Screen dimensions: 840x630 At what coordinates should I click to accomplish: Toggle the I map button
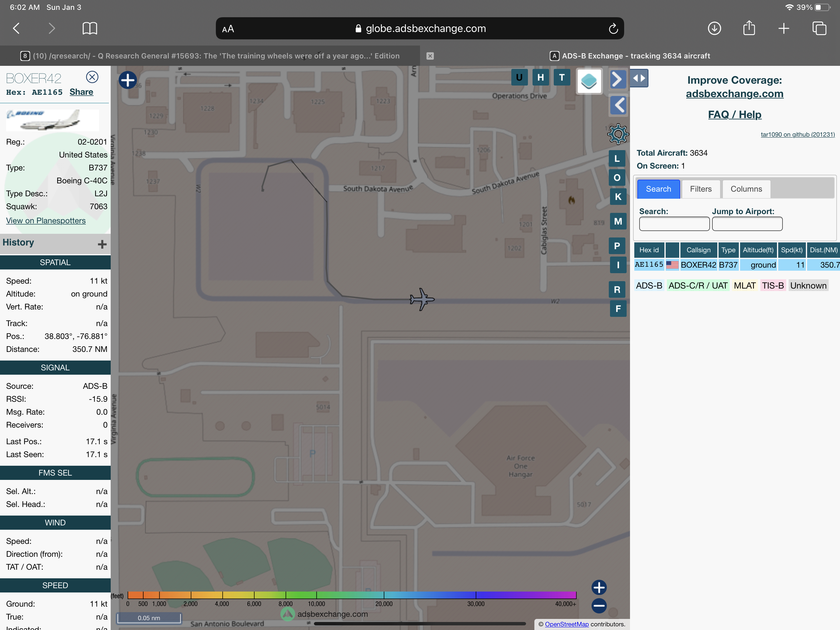[x=618, y=265]
